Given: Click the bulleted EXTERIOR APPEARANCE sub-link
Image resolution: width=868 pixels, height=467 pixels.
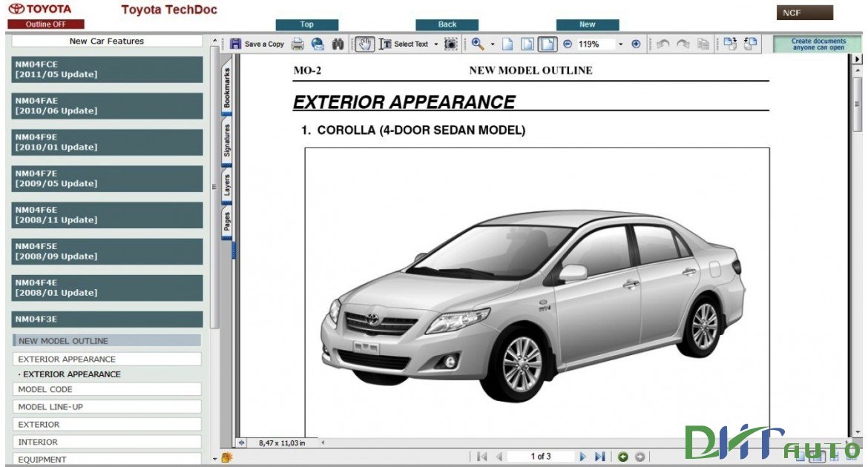Looking at the screenshot, I should (x=72, y=374).
